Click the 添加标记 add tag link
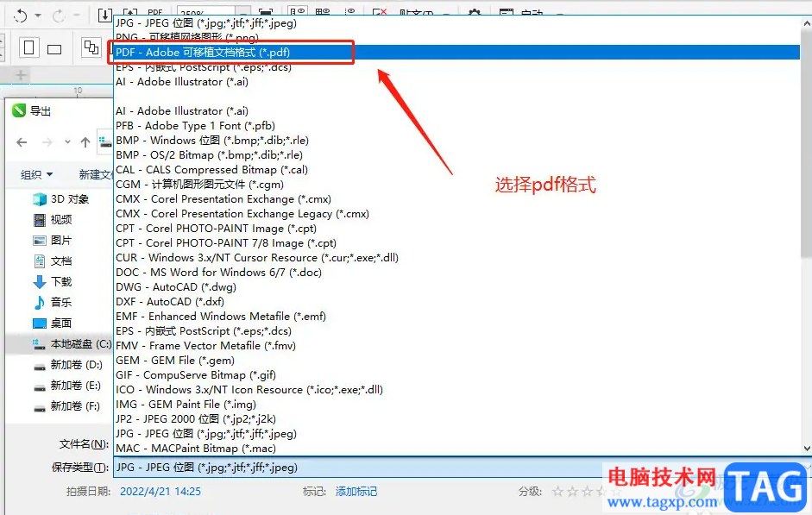The width and height of the screenshot is (812, 515). tap(356, 492)
